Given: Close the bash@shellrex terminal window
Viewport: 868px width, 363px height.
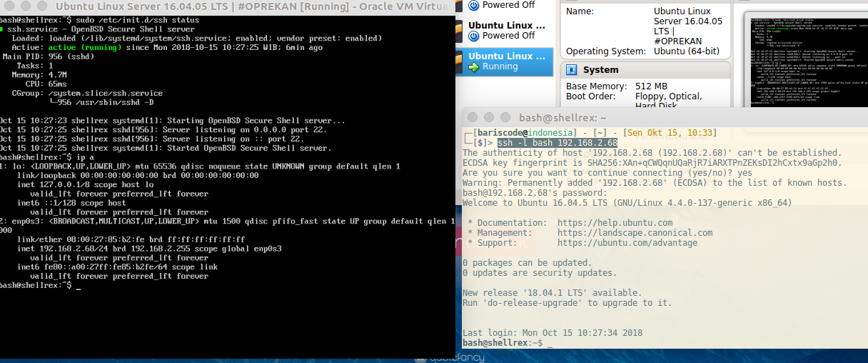Looking at the screenshot, I should tap(473, 117).
